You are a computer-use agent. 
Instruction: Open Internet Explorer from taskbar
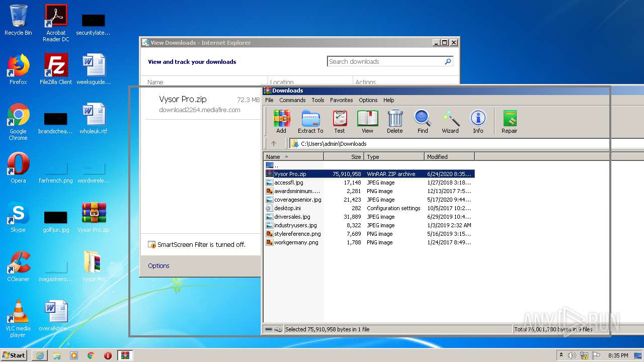40,355
